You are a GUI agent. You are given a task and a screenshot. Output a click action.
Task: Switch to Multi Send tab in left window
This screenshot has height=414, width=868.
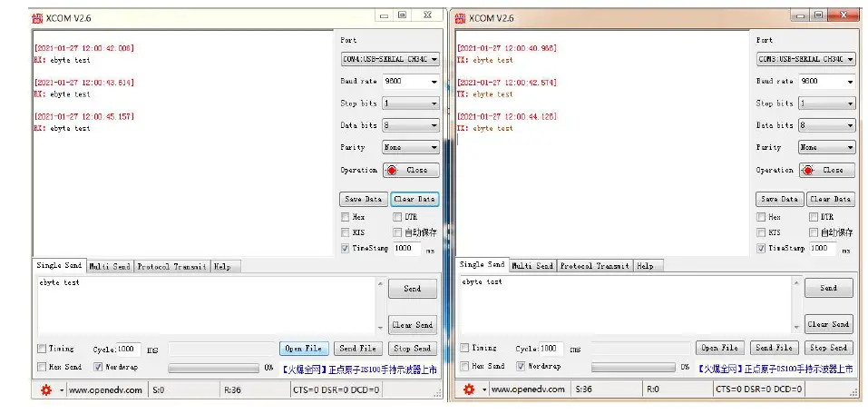tap(110, 267)
